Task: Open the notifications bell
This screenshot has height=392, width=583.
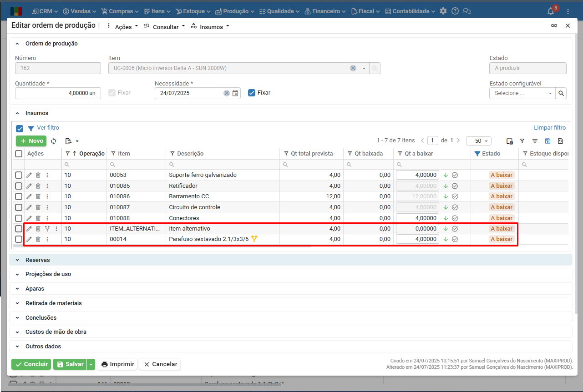Action: [551, 11]
